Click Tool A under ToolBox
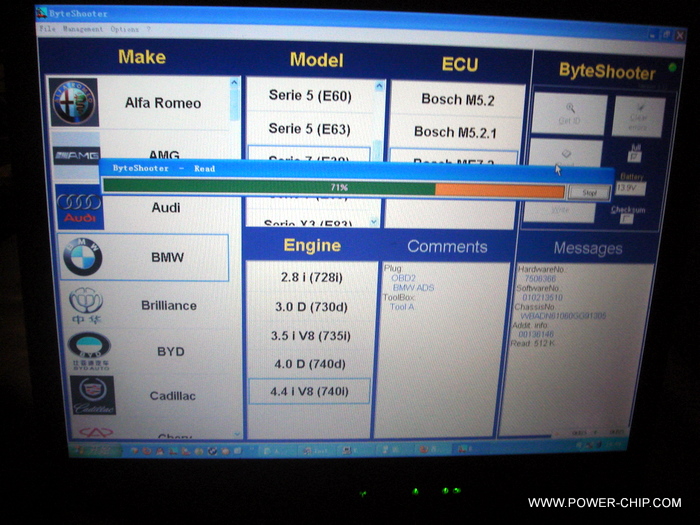Screen dimensions: 700x525 pyautogui.click(x=402, y=307)
